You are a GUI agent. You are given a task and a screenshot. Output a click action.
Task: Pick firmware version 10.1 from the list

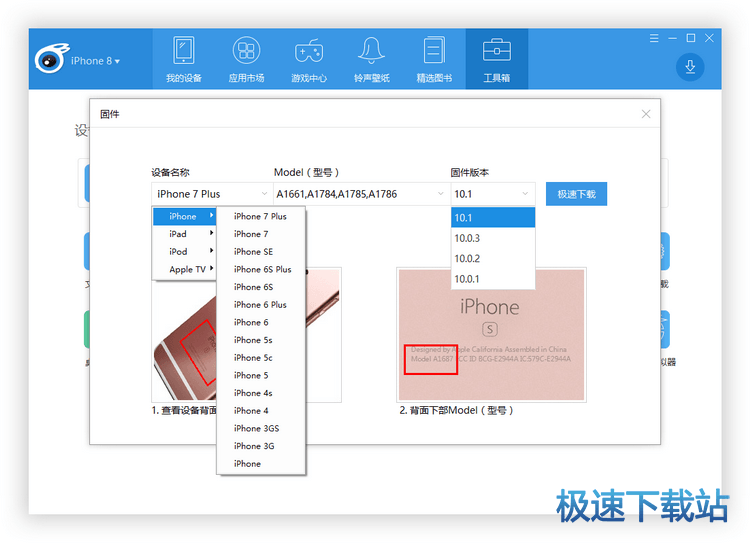[493, 218]
